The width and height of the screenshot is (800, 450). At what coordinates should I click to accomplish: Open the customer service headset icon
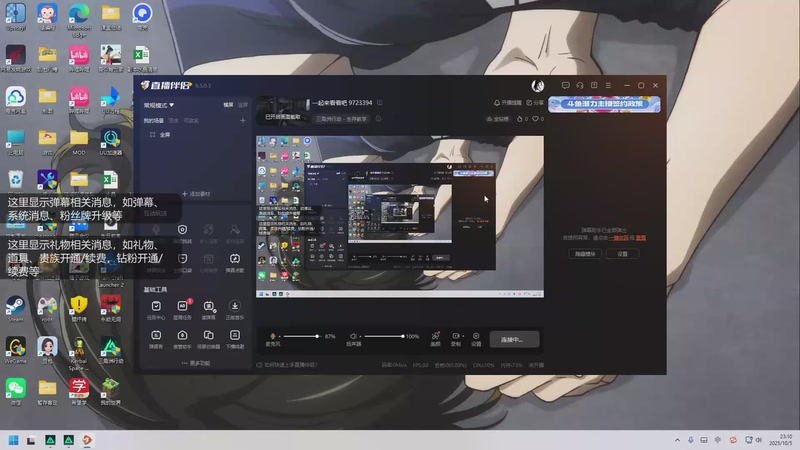[580, 85]
